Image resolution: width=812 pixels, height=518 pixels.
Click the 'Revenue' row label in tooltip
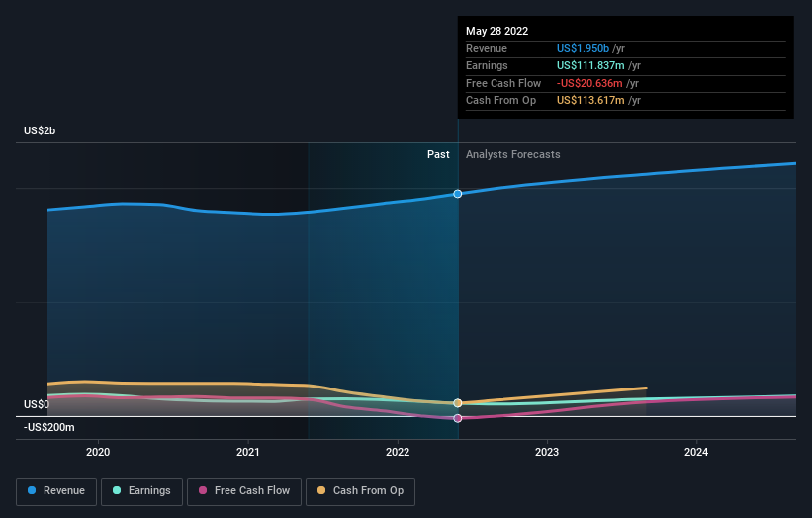[487, 48]
